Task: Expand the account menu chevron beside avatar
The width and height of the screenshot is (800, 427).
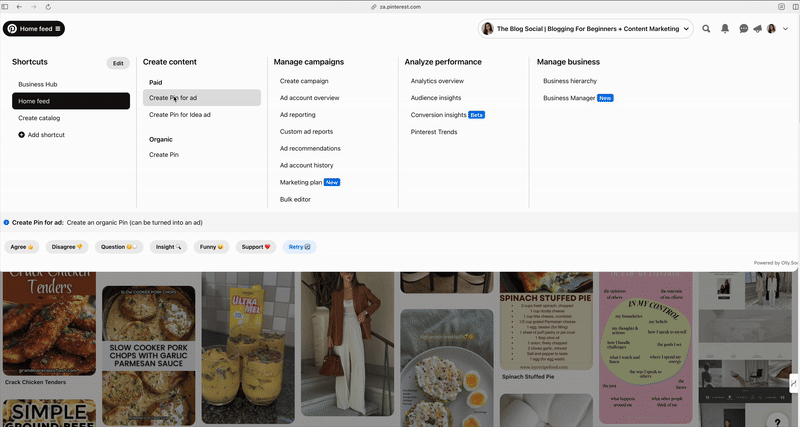Action: pos(783,29)
